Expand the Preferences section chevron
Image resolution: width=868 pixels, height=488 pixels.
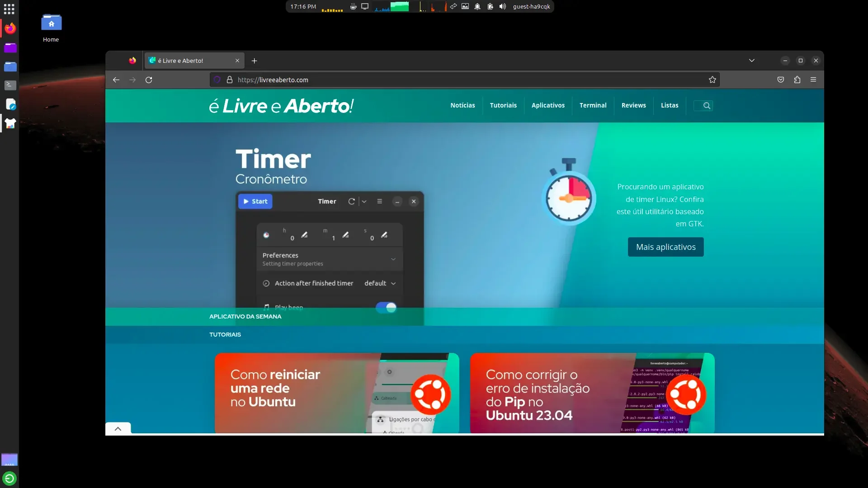point(393,259)
